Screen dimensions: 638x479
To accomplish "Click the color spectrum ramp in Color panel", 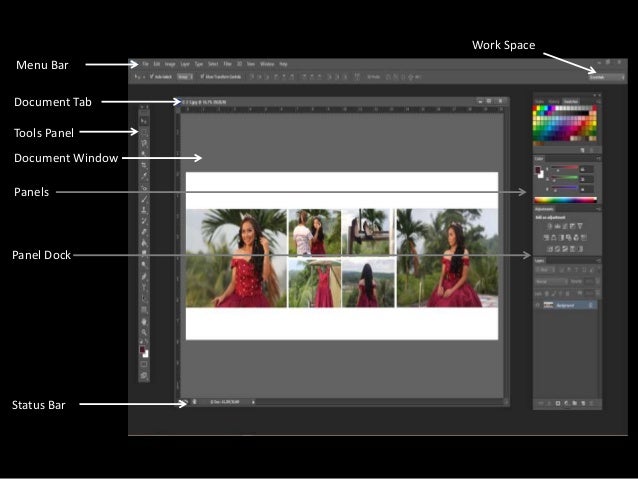I will click(566, 200).
